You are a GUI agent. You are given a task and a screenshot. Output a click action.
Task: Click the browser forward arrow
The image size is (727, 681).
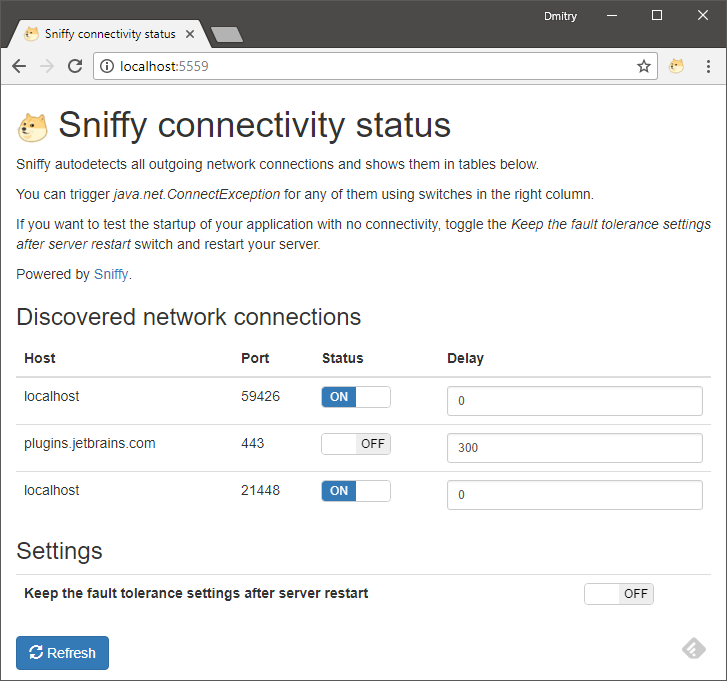point(47,66)
